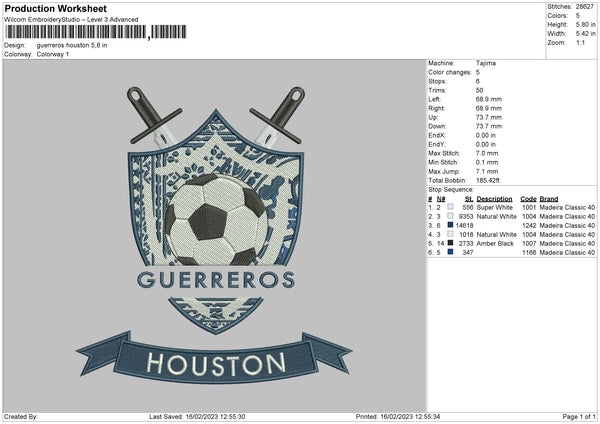The height and width of the screenshot is (424, 600).
Task: Select the 'Super White' description cell
Action: pyautogui.click(x=494, y=207)
